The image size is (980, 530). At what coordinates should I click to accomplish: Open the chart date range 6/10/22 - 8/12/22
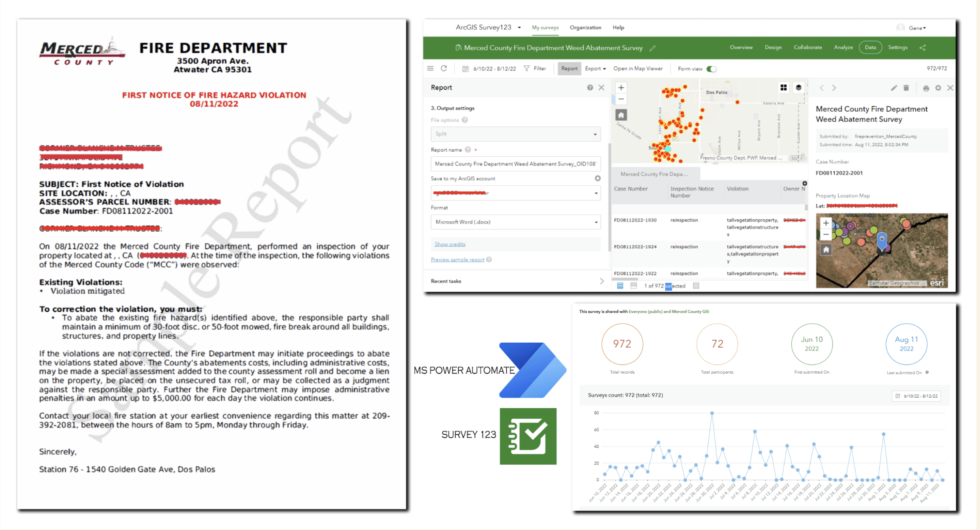917,396
